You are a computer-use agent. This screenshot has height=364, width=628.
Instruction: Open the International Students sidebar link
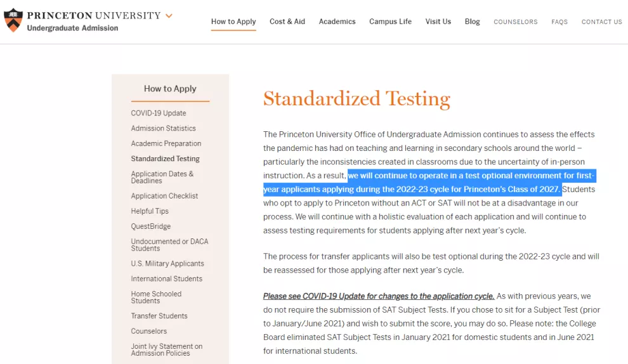point(167,279)
